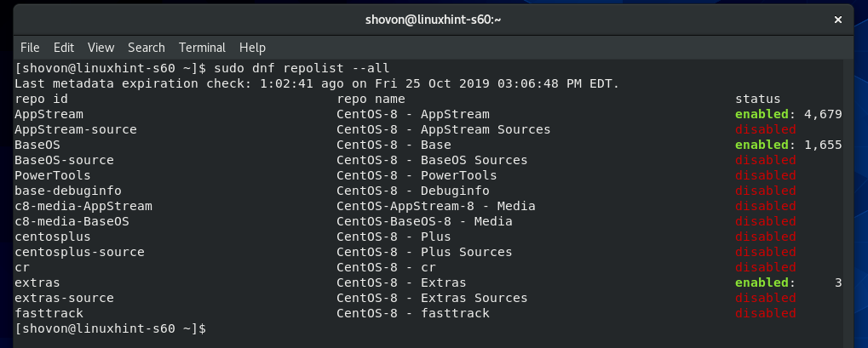Open the Search menu
This screenshot has width=868, height=348.
coord(147,48)
